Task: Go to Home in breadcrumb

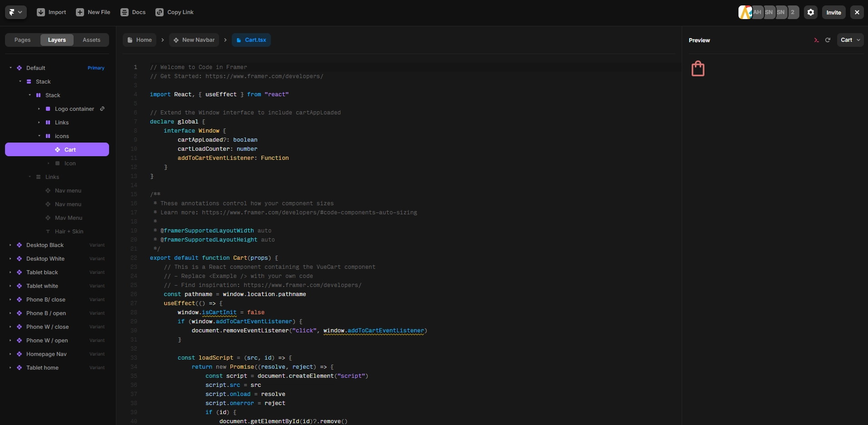Action: click(x=140, y=40)
